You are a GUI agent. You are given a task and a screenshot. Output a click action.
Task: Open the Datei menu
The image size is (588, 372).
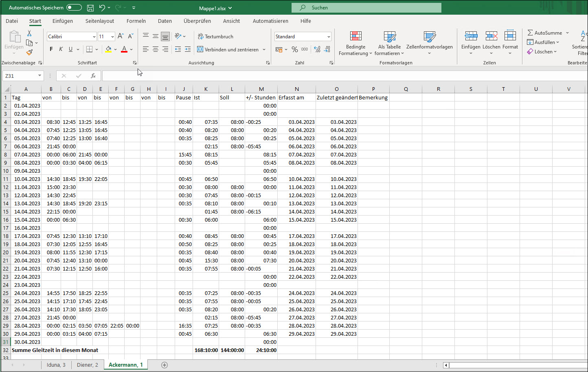click(x=12, y=21)
